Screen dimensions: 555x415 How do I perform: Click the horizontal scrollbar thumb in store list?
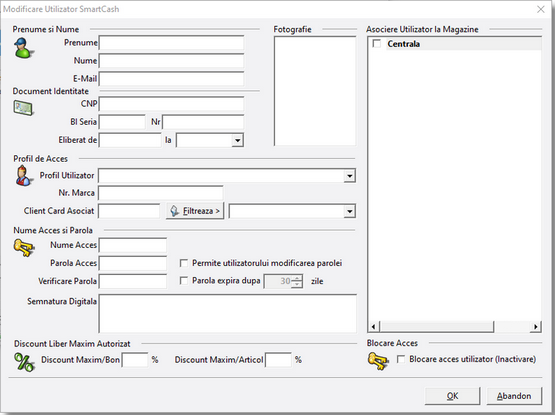[436, 326]
